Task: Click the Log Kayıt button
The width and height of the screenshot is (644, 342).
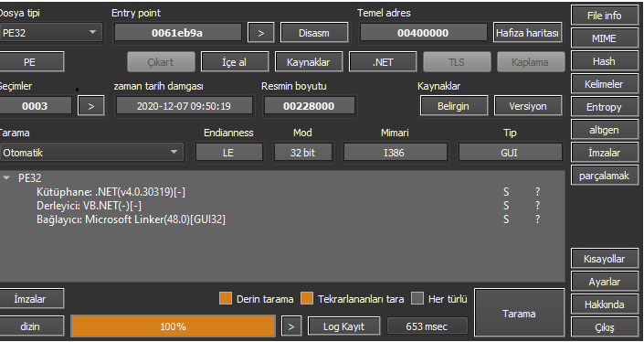Action: click(x=343, y=326)
